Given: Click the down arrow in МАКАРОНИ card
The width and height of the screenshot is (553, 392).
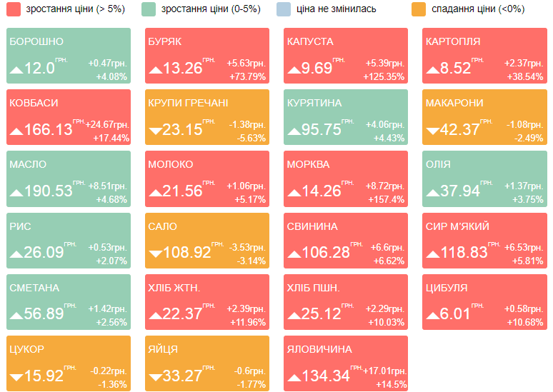Looking at the screenshot, I should pyautogui.click(x=432, y=131).
